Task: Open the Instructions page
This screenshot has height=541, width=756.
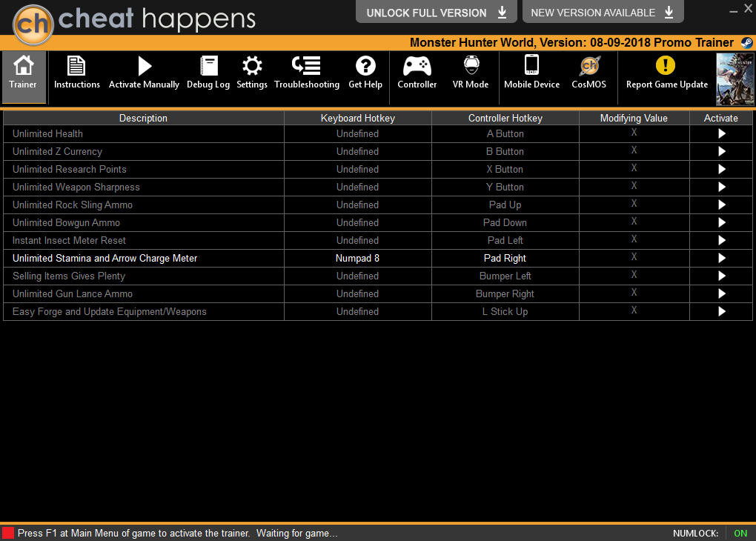Action: (76, 73)
